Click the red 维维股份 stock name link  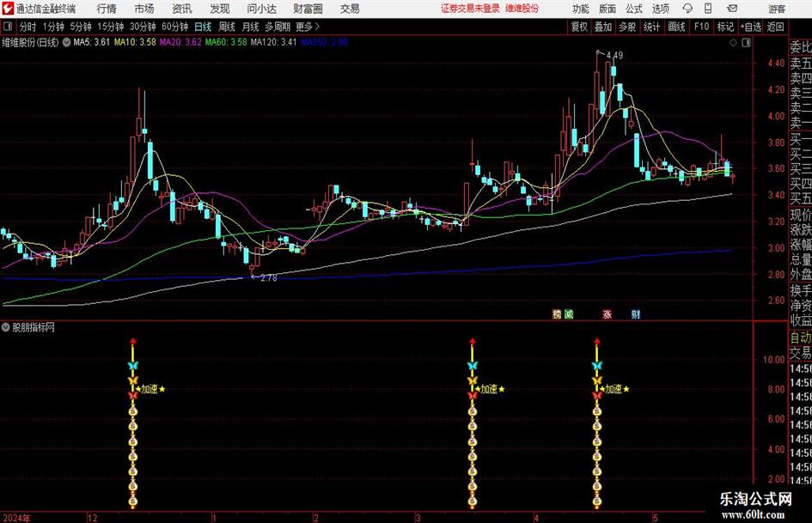(x=522, y=9)
